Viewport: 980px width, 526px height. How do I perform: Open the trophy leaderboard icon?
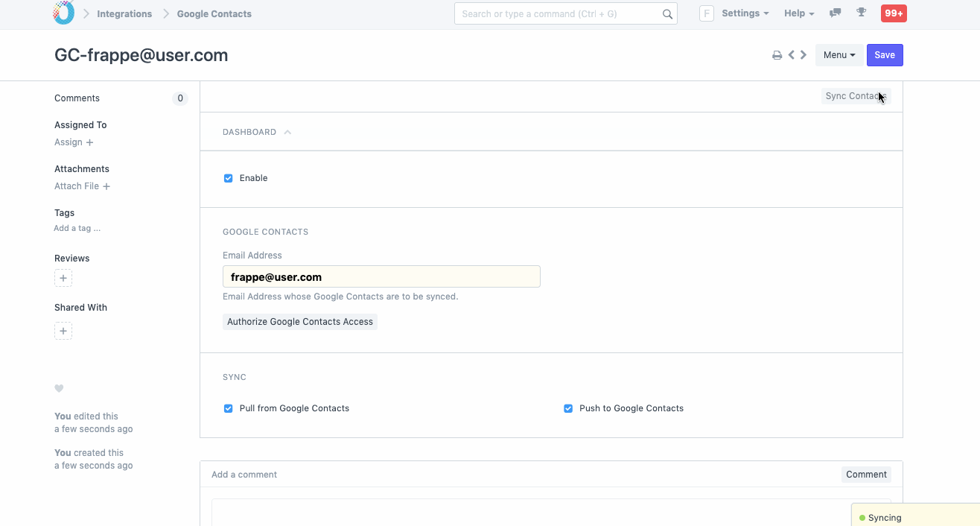coord(862,13)
